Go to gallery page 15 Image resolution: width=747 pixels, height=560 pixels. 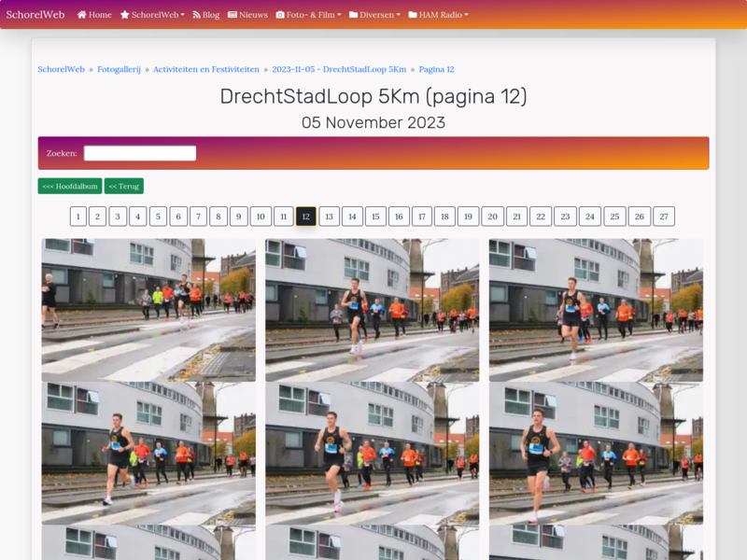tap(375, 217)
